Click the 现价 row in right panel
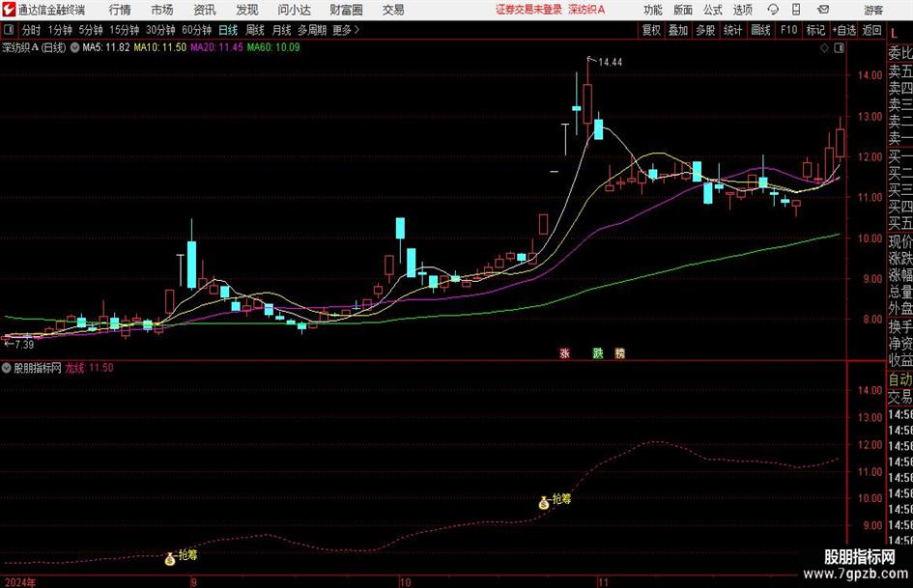Viewport: 913px width, 588px height. (x=900, y=241)
